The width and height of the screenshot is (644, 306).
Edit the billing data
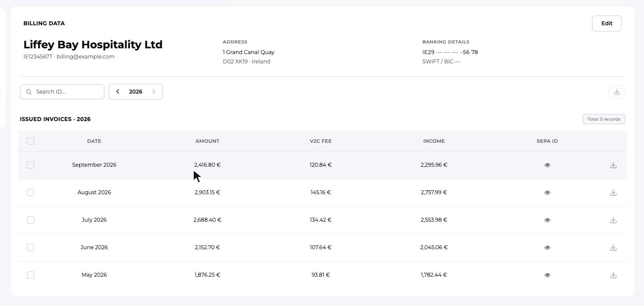607,24
